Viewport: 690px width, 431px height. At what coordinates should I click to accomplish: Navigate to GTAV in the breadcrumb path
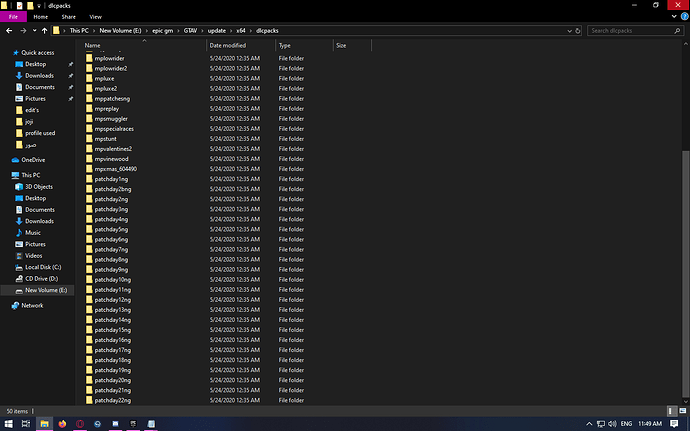[x=188, y=31]
